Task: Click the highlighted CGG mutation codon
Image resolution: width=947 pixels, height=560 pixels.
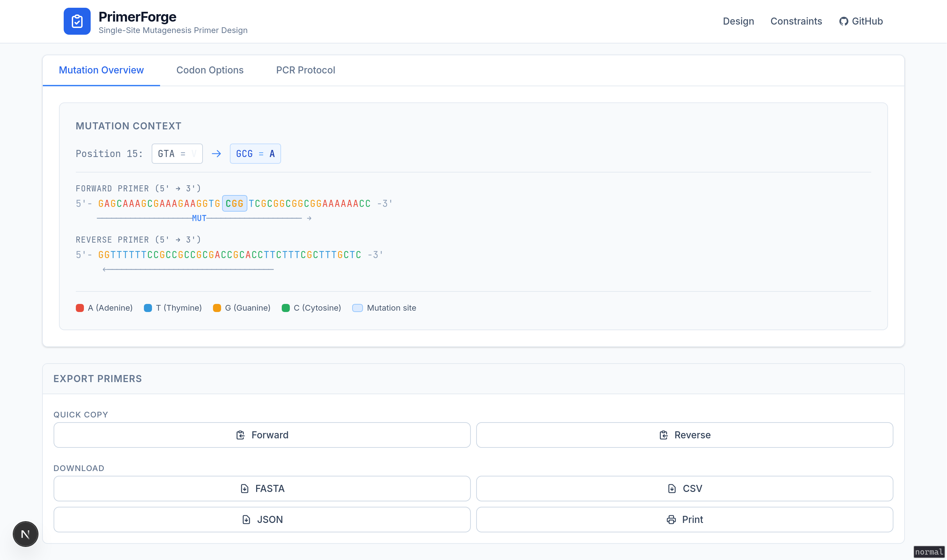Action: click(x=235, y=204)
